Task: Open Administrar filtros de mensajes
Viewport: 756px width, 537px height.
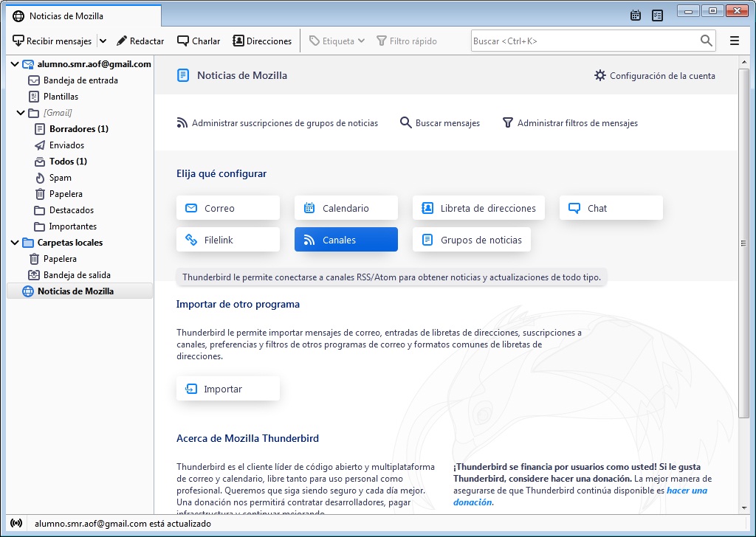Action: click(x=570, y=122)
